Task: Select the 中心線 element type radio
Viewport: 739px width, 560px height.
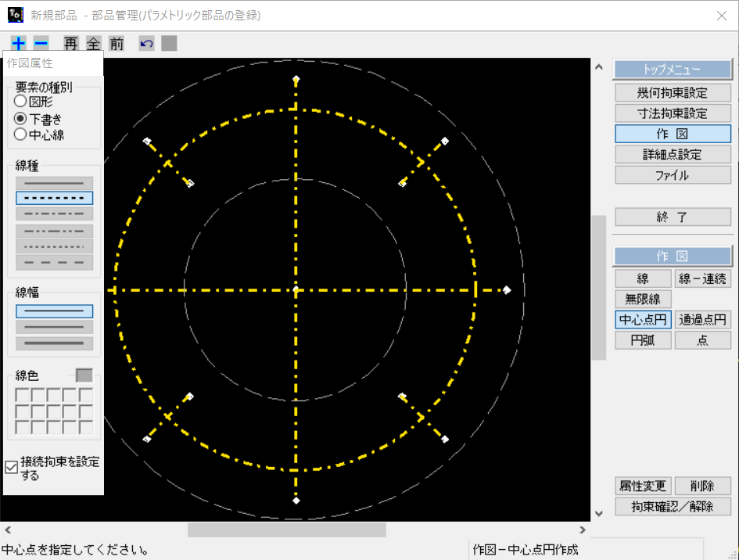Action: (x=20, y=135)
